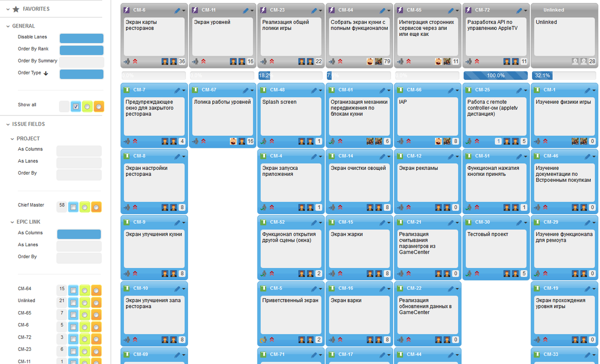Open issue key link CM-25

(482, 90)
